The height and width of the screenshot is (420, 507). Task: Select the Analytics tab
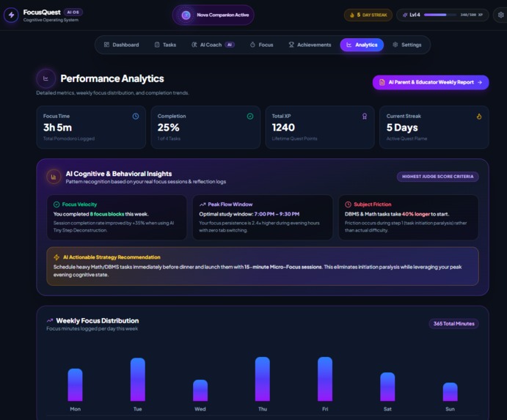click(362, 45)
